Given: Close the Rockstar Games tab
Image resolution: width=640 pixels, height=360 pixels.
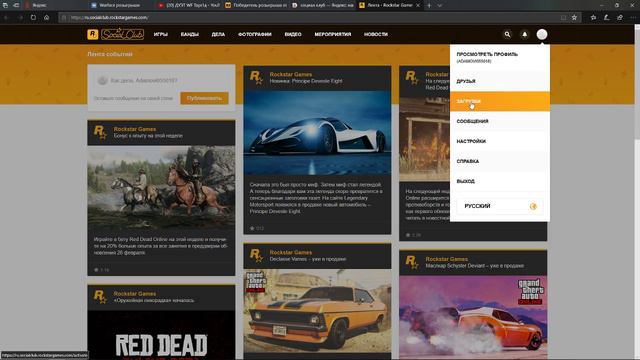Looking at the screenshot, I should pyautogui.click(x=418, y=5).
